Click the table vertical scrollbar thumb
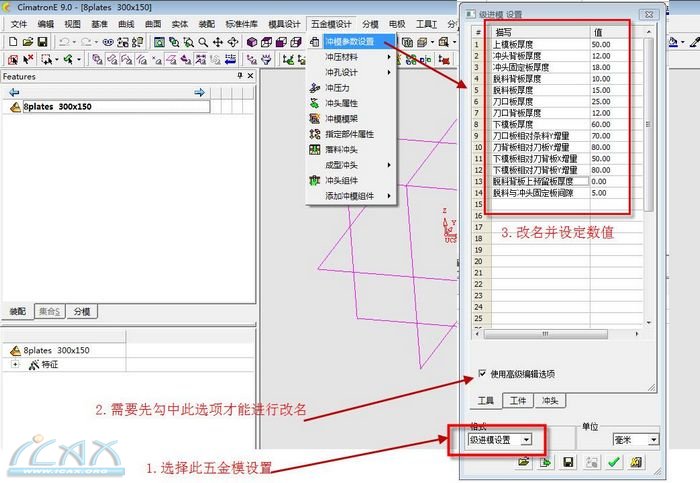The height and width of the screenshot is (483, 700). click(x=648, y=125)
